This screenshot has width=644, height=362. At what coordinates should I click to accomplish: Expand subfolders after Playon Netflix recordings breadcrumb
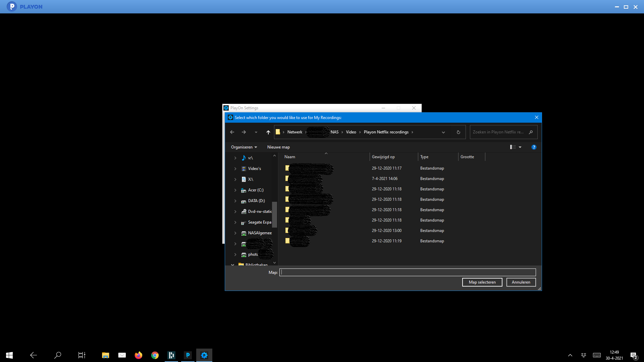pyautogui.click(x=412, y=132)
